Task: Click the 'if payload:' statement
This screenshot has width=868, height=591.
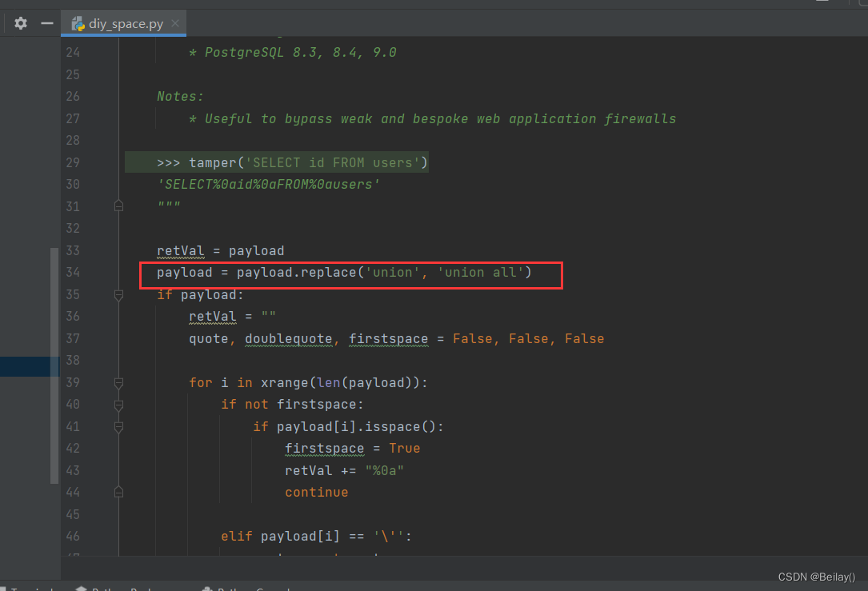Action: point(200,294)
